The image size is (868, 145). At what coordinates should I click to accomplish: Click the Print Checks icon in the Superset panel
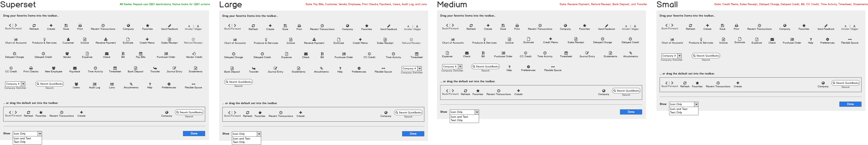pyautogui.click(x=31, y=68)
